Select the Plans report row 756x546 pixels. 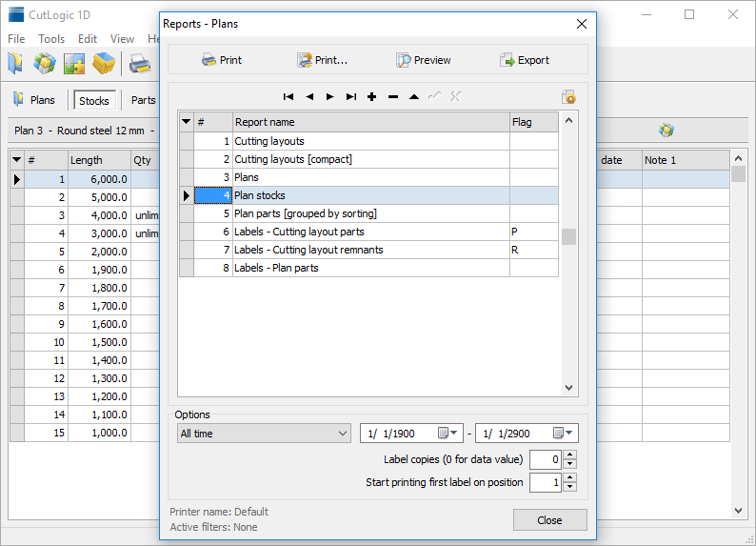pyautogui.click(x=368, y=177)
